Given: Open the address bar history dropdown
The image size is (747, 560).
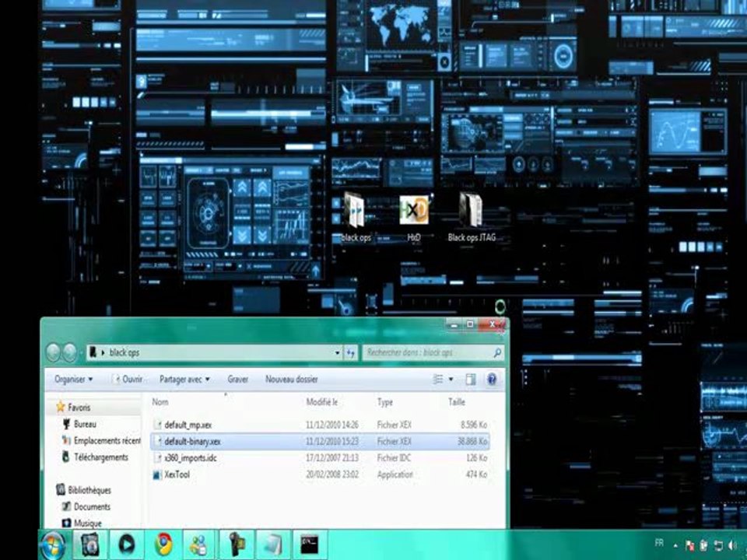Looking at the screenshot, I should point(337,353).
